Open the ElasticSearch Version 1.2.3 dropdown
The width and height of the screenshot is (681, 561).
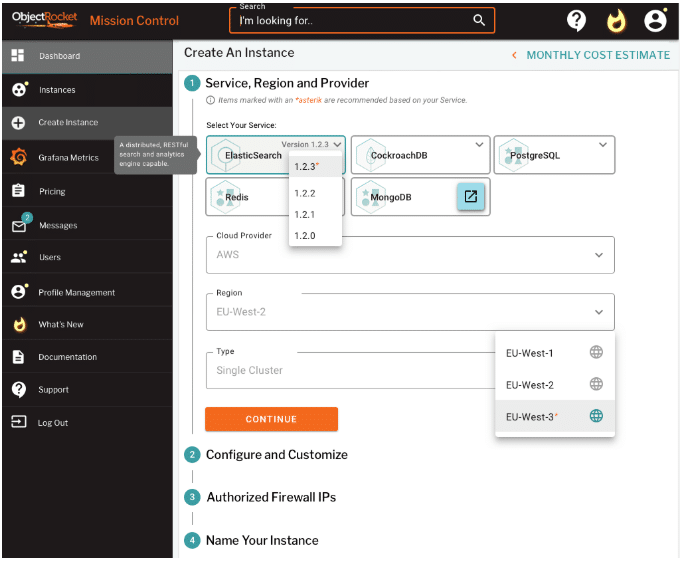(x=311, y=145)
